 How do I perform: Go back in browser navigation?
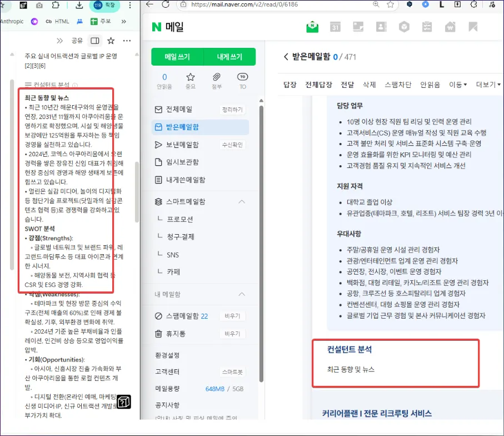pyautogui.click(x=149, y=4)
